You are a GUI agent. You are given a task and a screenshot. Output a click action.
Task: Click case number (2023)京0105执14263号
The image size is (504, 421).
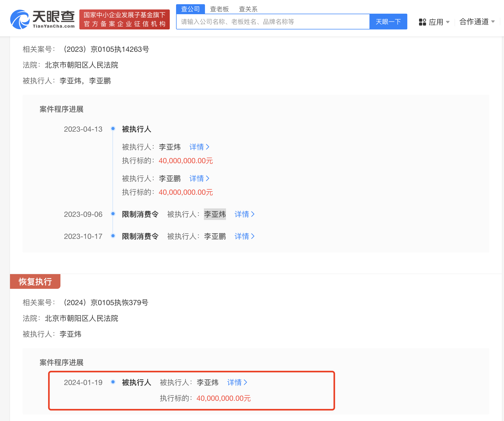[x=106, y=49]
